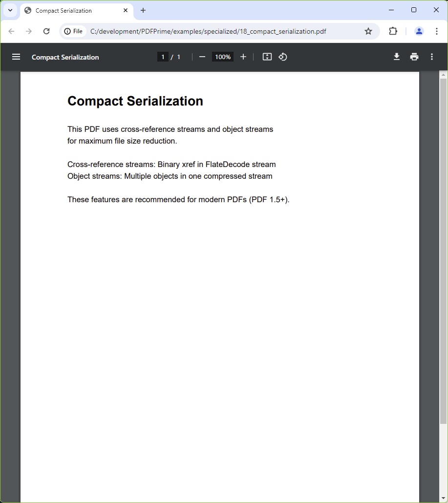Image resolution: width=448 pixels, height=503 pixels.
Task: Click the back navigation arrow
Action: [x=11, y=31]
